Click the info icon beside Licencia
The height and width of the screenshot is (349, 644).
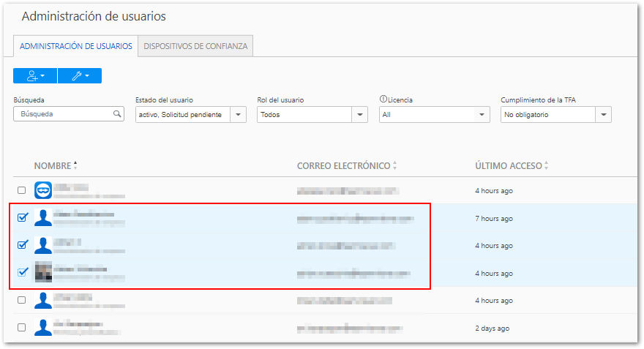coord(383,99)
